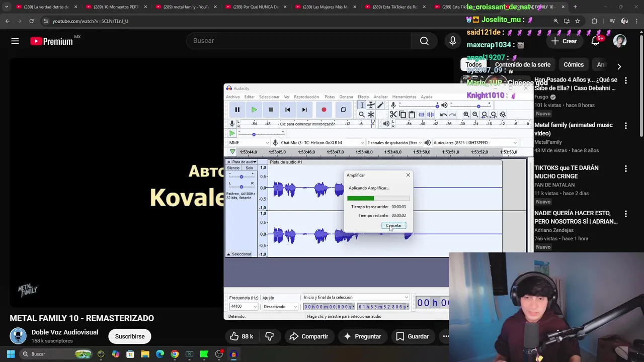Click the green Play button in Audacity
This screenshot has width=644, height=362.
254,110
